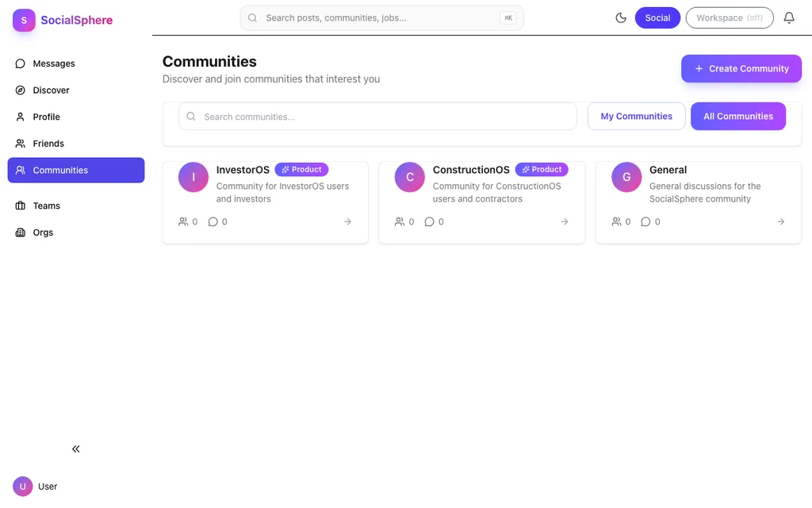
Task: Enable the Workspace mode toggle
Action: tap(730, 18)
